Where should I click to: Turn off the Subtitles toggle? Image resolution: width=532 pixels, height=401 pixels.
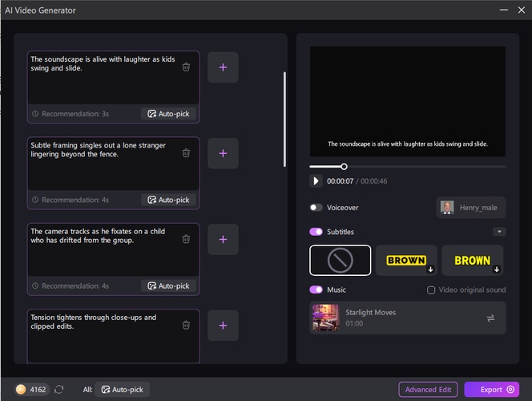click(316, 232)
